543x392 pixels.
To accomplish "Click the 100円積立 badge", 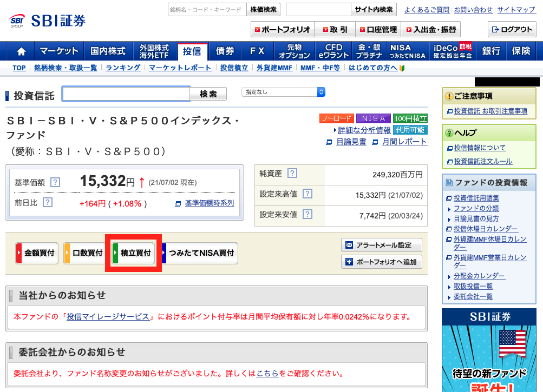I will pos(410,118).
